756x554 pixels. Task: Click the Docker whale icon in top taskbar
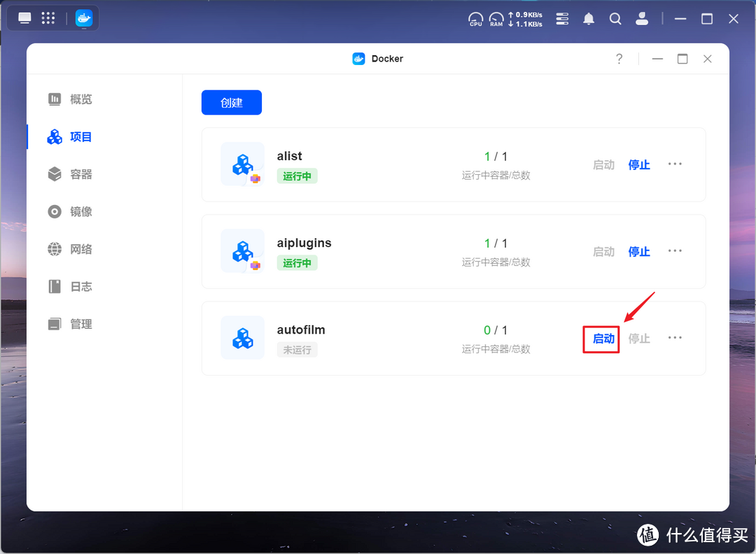83,17
